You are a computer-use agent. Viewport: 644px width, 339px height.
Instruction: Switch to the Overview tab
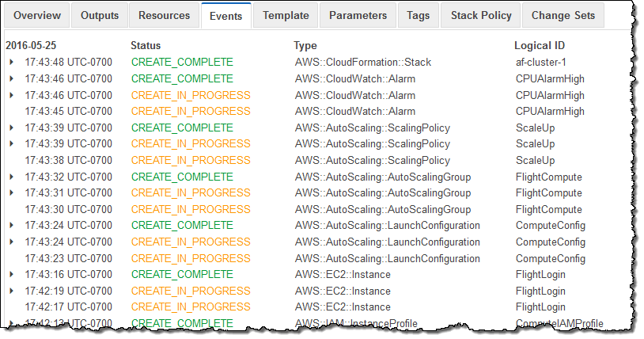point(37,15)
